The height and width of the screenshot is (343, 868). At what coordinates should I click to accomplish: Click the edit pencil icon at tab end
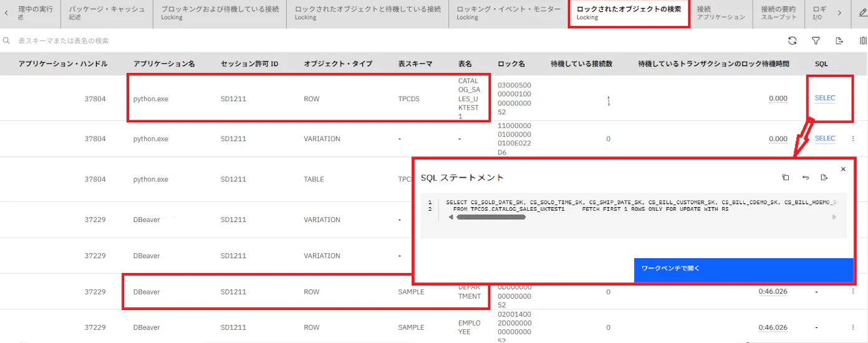[862, 13]
